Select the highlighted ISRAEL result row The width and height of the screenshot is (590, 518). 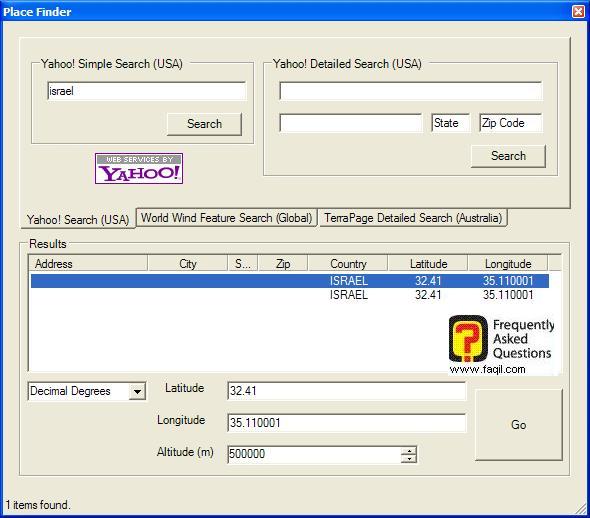[289, 281]
